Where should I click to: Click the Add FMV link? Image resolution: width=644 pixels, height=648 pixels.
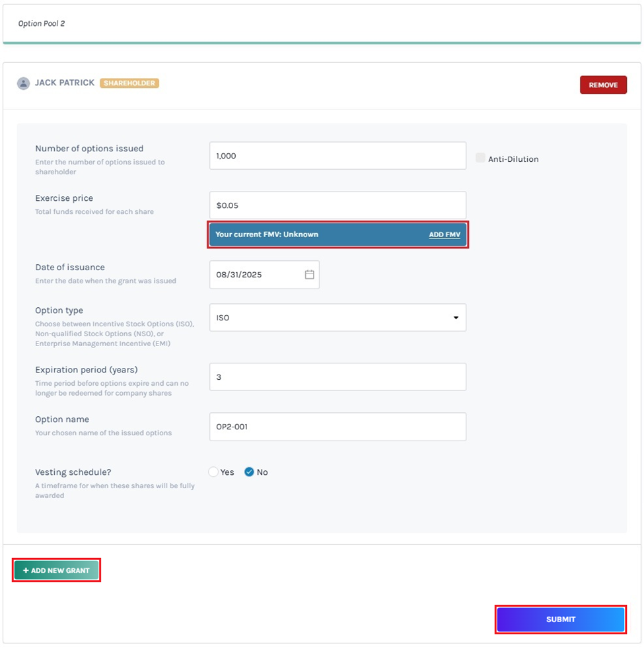pos(445,234)
